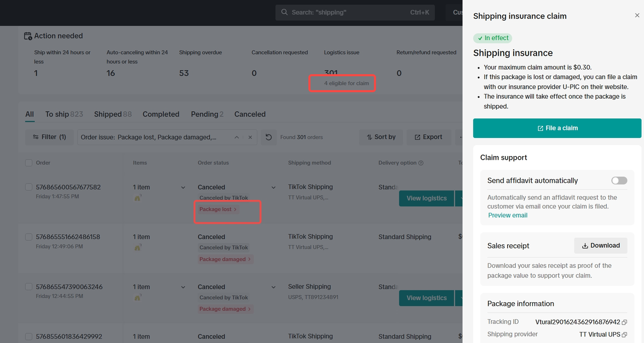Close the Shipping insurance claim panel
This screenshot has width=644, height=343.
point(637,16)
